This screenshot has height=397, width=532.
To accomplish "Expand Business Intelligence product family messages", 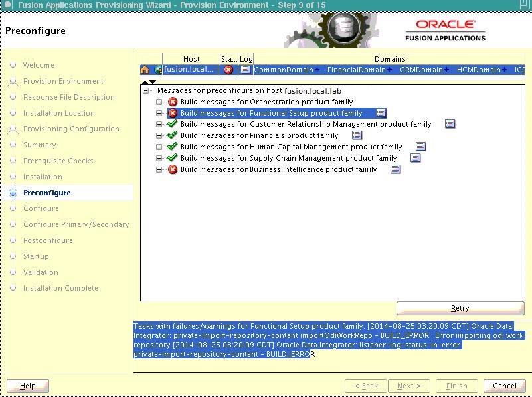I will [x=159, y=169].
